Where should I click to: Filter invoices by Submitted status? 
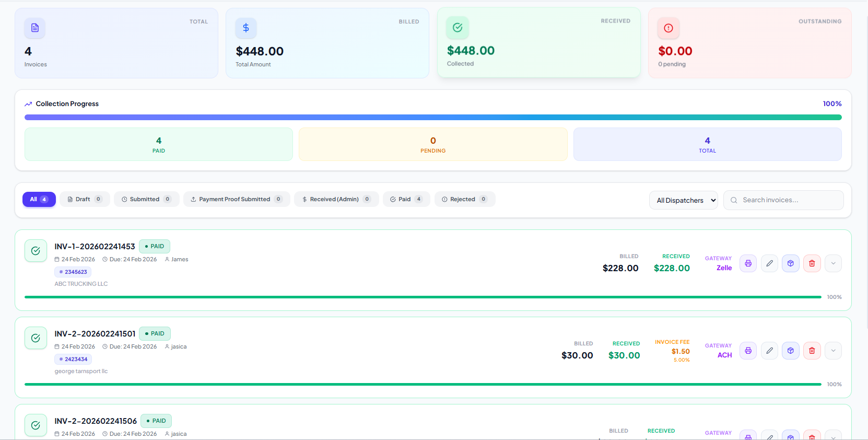tap(146, 199)
